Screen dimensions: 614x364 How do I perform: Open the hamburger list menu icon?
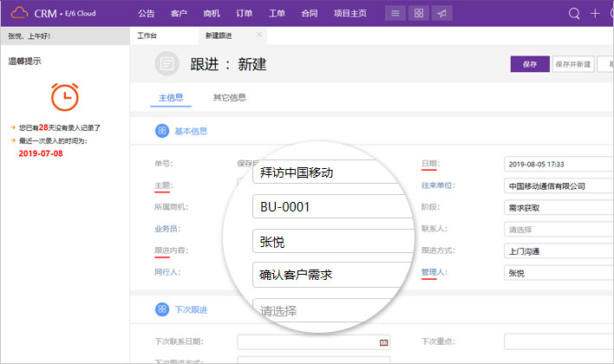[x=395, y=13]
